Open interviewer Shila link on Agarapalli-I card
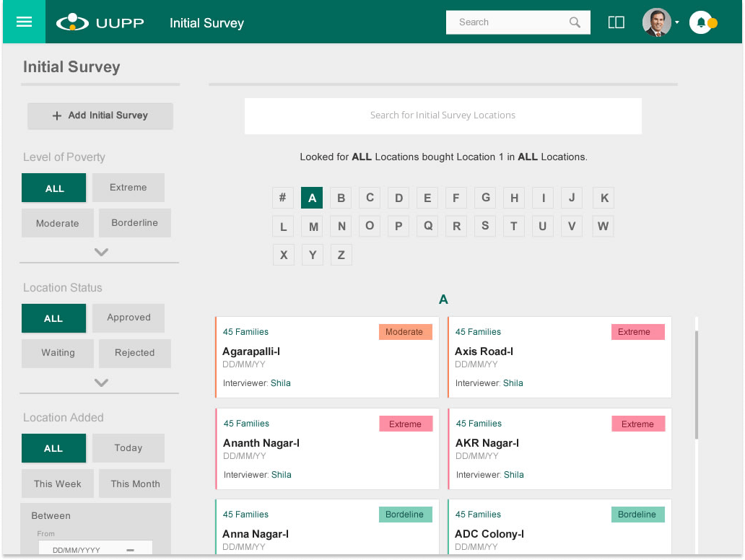Screen dimensions: 745x560 coord(281,383)
